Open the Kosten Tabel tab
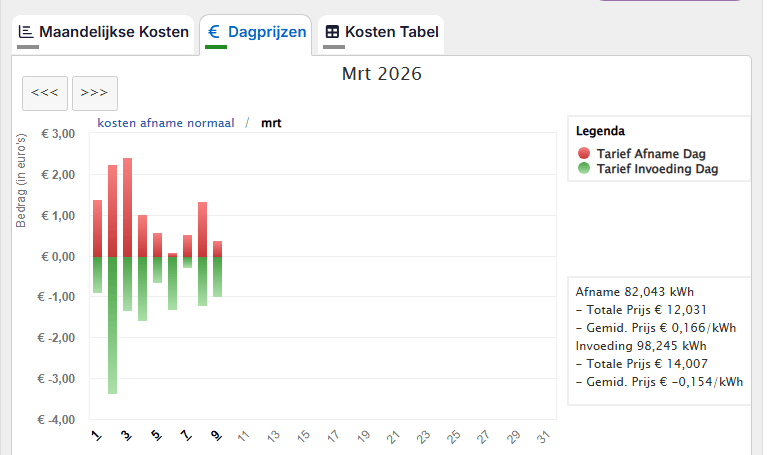This screenshot has width=774, height=455. click(381, 35)
